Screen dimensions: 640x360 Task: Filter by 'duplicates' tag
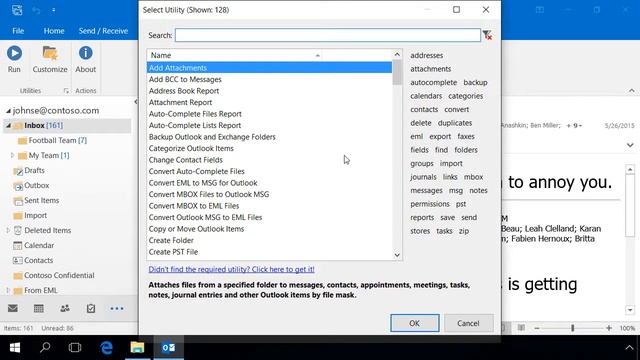[x=455, y=123]
